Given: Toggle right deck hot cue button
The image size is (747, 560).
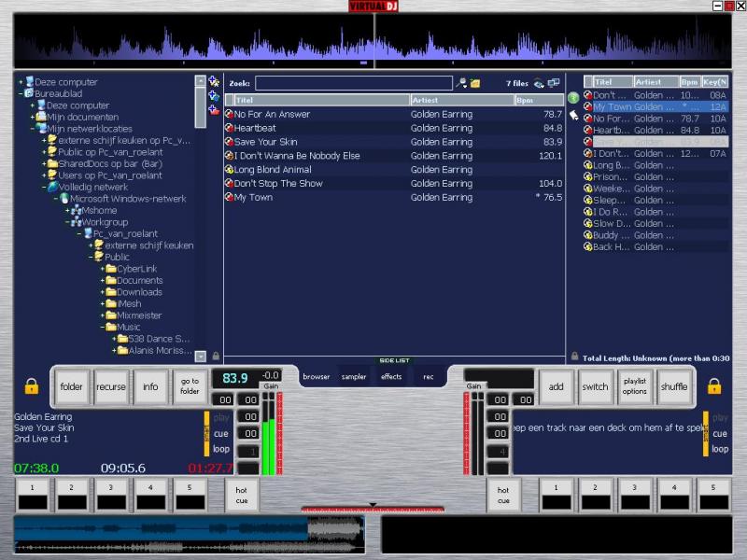Looking at the screenshot, I should pos(503,495).
